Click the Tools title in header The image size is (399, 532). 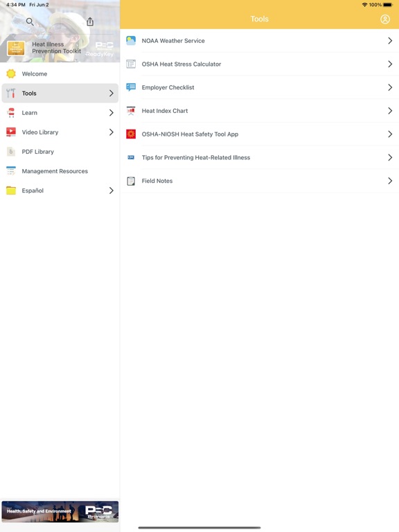tap(260, 19)
